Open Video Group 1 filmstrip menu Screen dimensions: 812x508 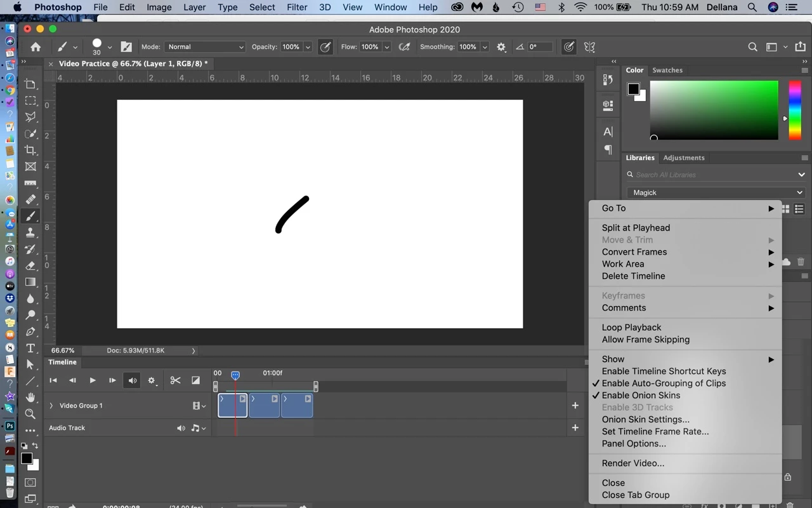[x=199, y=406]
